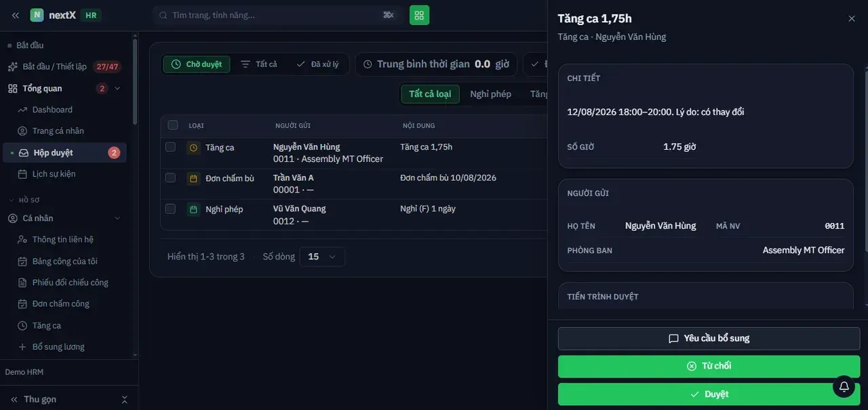Image resolution: width=868 pixels, height=410 pixels.
Task: Check the Tăng ca row checkbox
Action: tap(170, 147)
